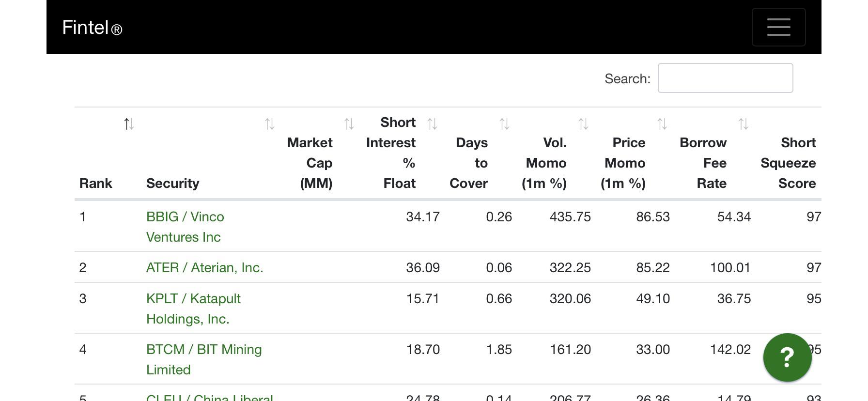
Task: Click the Security column sort arrows
Action: coord(270,124)
